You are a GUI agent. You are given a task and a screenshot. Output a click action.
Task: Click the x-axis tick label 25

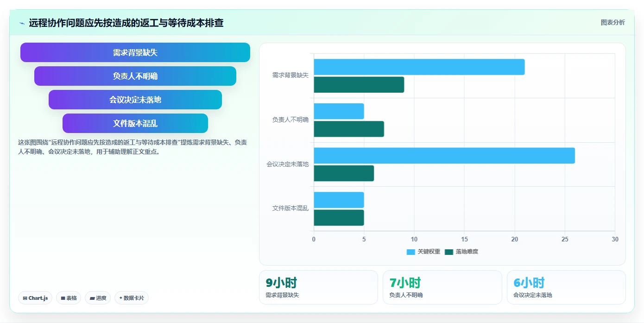click(x=565, y=239)
